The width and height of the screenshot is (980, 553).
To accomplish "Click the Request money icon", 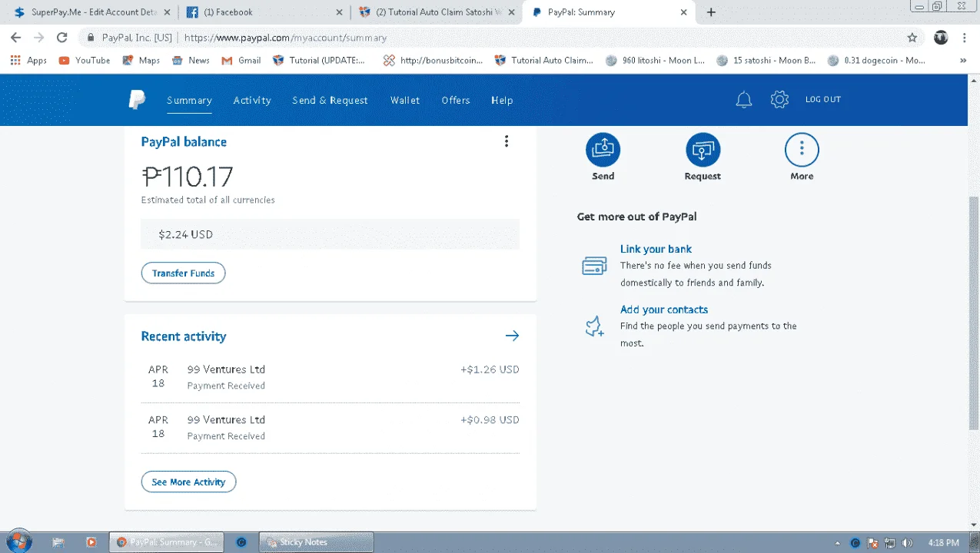I will coord(703,150).
